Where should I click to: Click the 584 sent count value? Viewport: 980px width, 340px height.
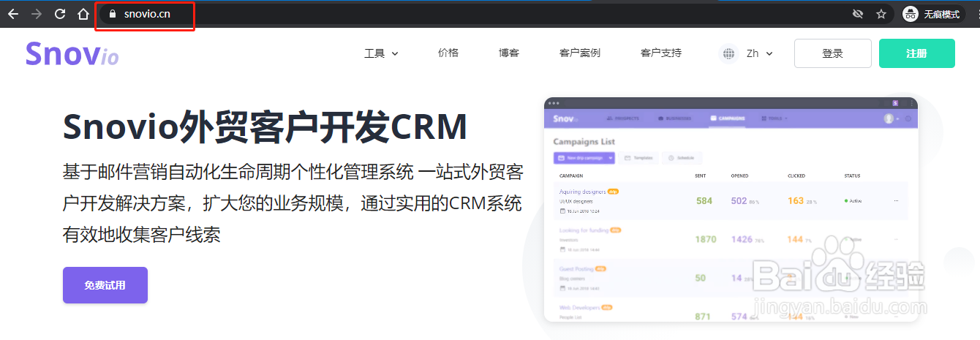click(x=704, y=200)
